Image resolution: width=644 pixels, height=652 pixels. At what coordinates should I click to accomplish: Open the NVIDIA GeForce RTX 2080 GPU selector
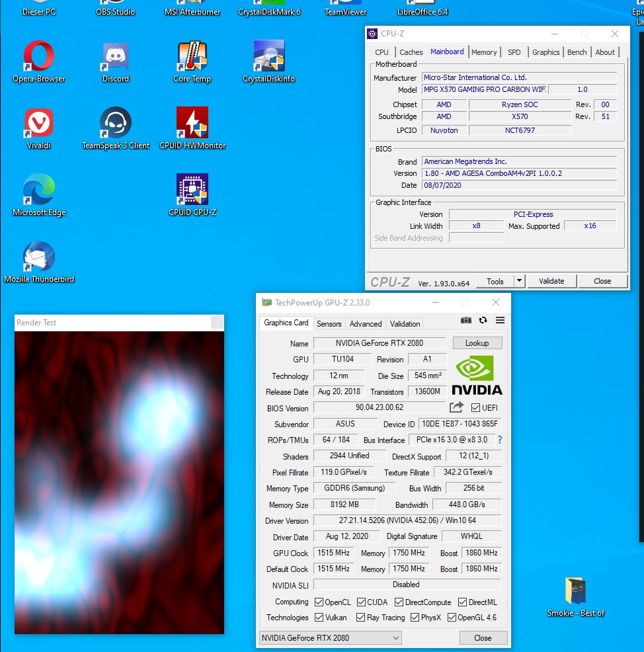331,637
